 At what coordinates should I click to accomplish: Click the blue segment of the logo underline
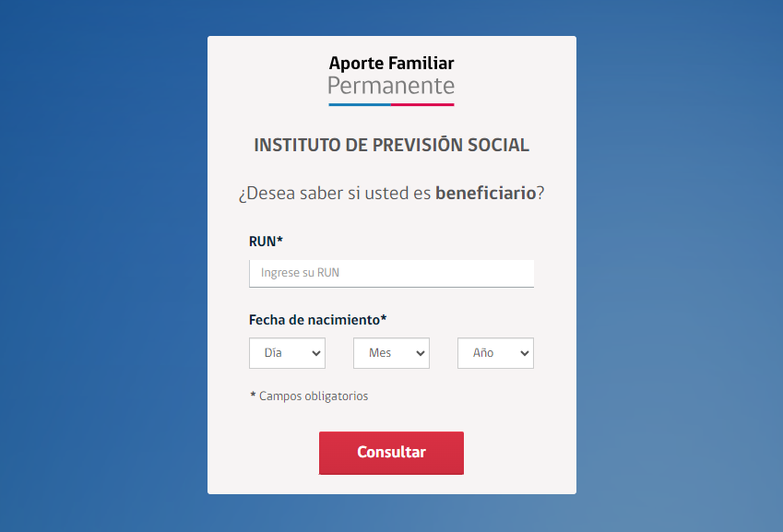tap(360, 104)
